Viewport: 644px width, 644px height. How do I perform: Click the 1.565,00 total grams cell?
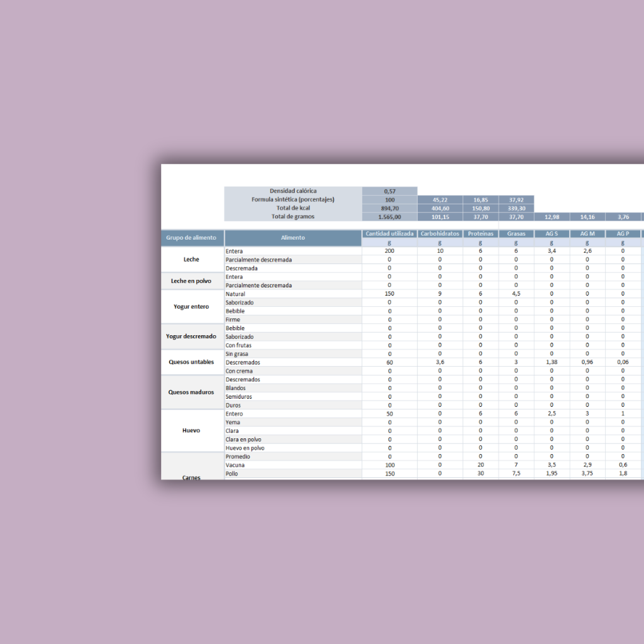(389, 217)
